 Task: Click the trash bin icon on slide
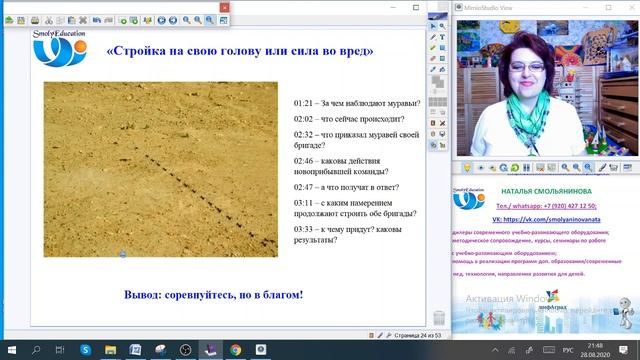439,318
